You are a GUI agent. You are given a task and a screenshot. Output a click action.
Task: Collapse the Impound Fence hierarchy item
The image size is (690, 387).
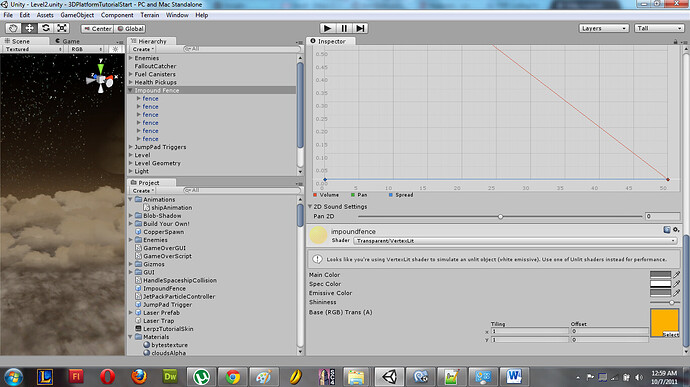click(130, 90)
